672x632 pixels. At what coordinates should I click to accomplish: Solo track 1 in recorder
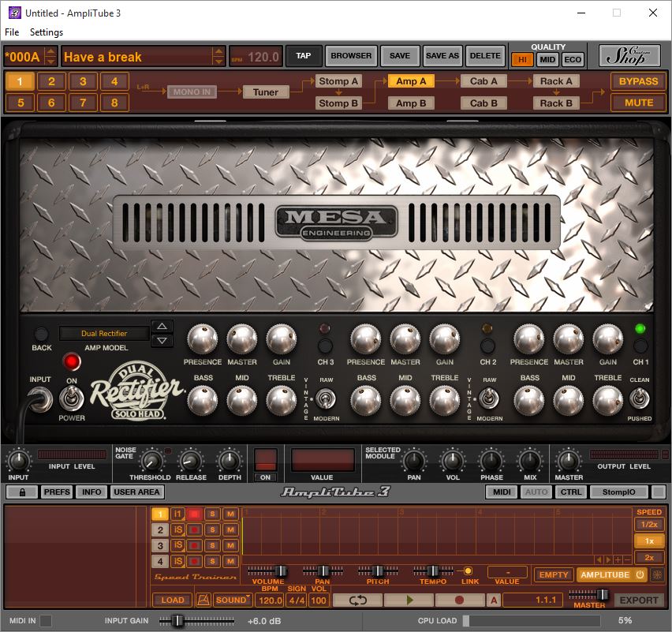pos(213,514)
